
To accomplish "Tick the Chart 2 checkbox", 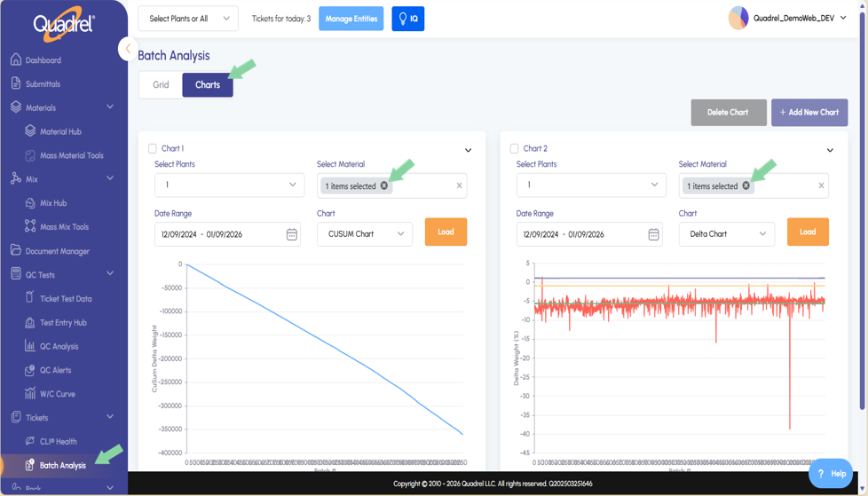I will coord(514,148).
